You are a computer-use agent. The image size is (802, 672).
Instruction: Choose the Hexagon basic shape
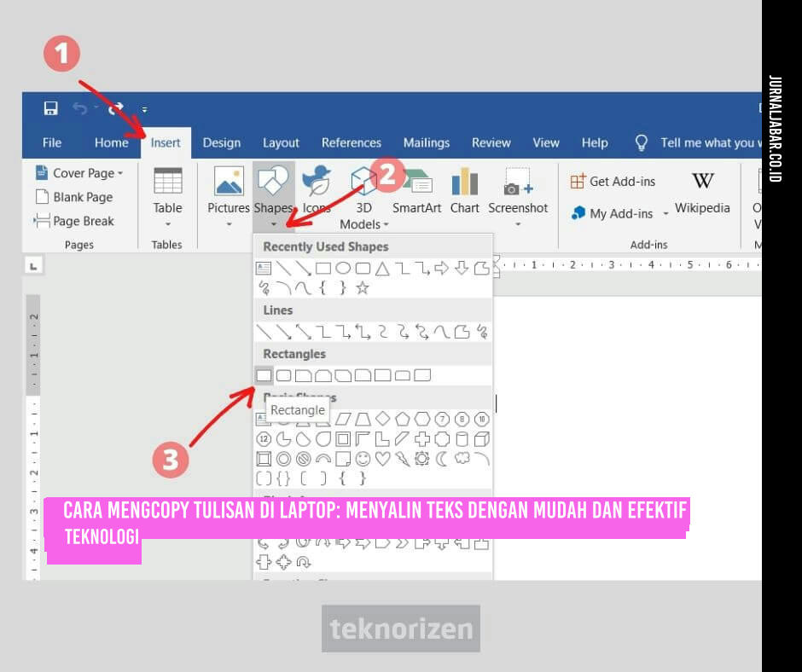(422, 420)
